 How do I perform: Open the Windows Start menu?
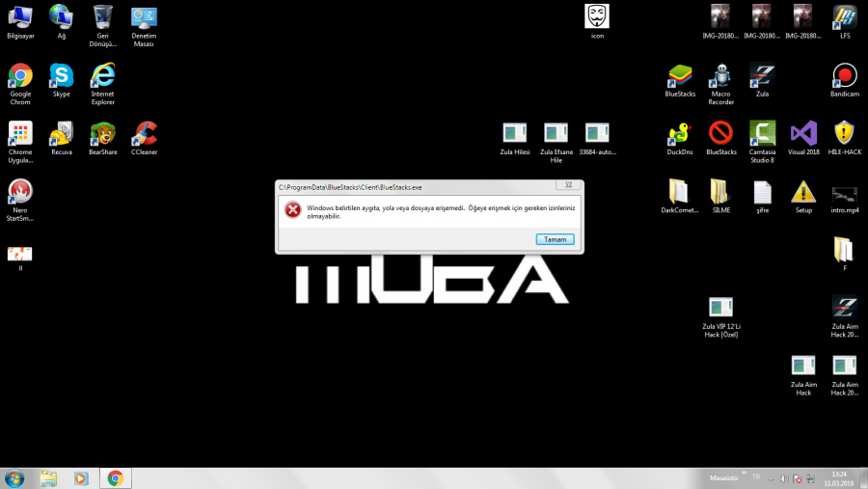[x=14, y=478]
